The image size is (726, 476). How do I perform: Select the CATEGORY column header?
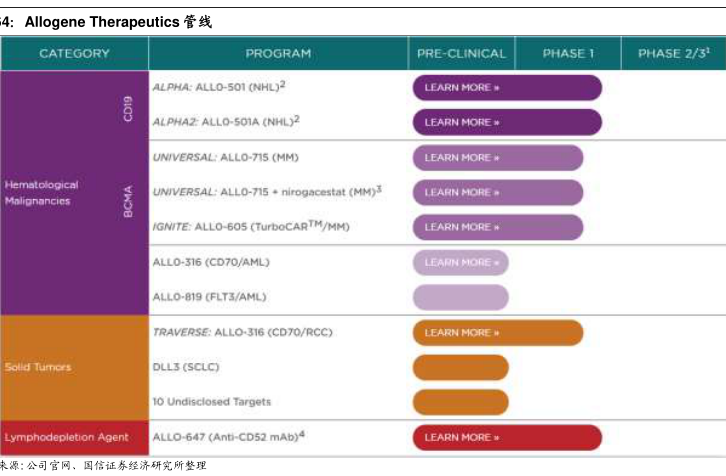point(74,53)
